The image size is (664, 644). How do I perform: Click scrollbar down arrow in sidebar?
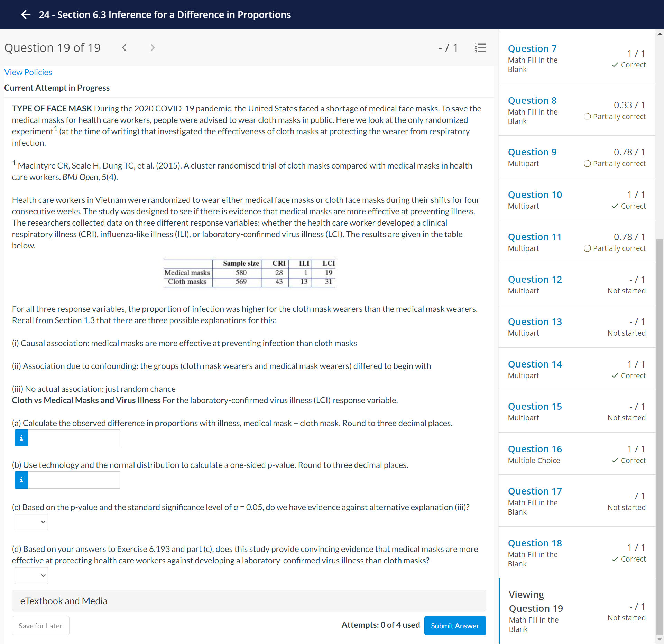660,640
